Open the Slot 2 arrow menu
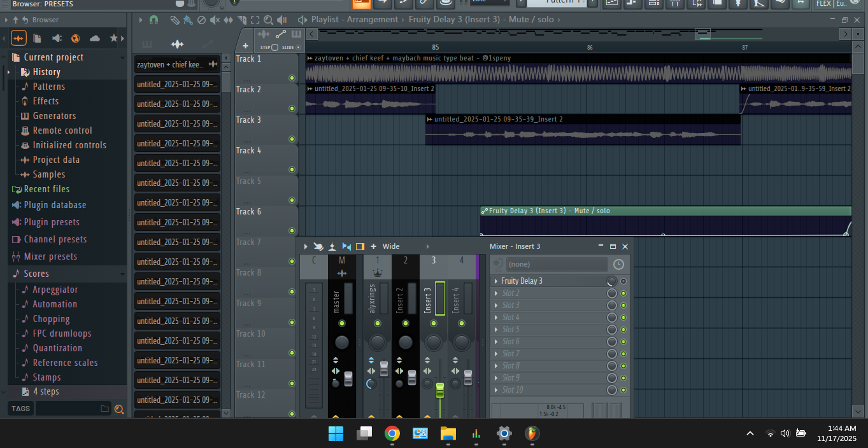 pos(496,293)
